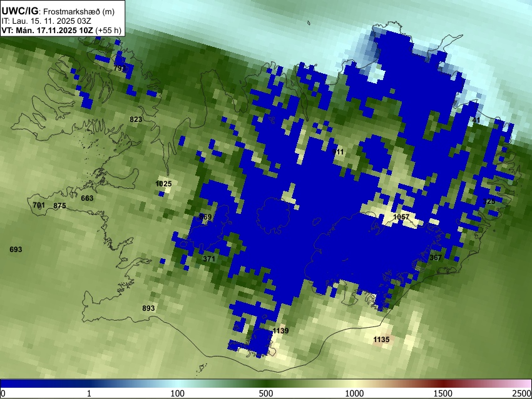Viewport: 532px width, 399px height.
Task: Click the map value '41'
Action: (476, 120)
